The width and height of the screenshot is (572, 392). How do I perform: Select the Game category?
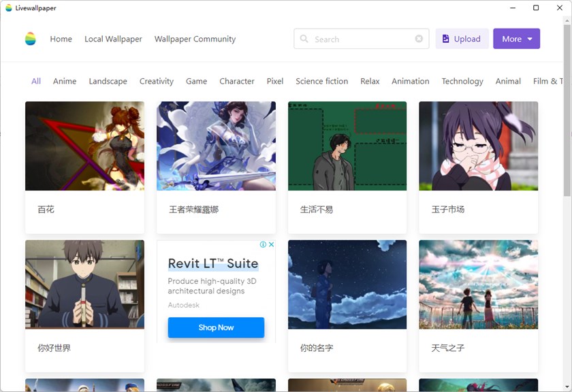click(196, 81)
